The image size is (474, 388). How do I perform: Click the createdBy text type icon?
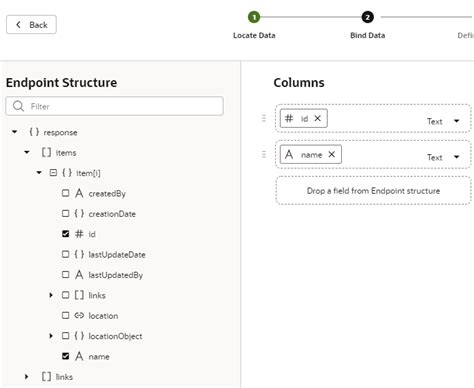79,193
